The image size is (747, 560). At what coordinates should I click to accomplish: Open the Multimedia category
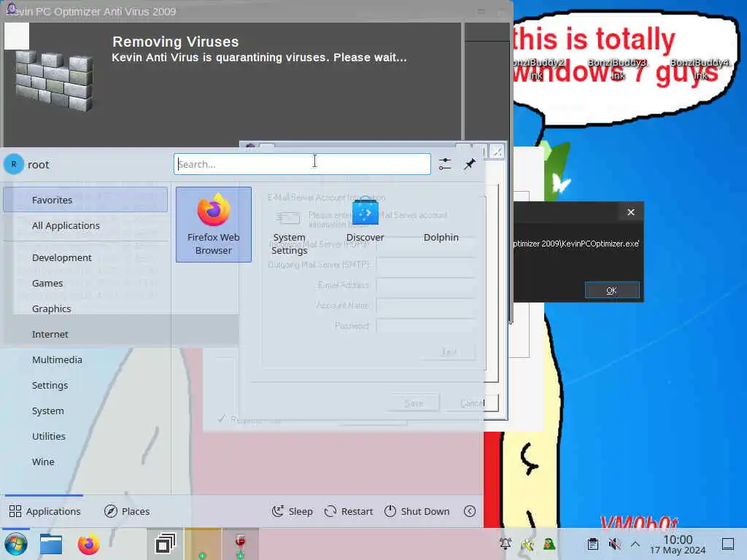pyautogui.click(x=85, y=360)
